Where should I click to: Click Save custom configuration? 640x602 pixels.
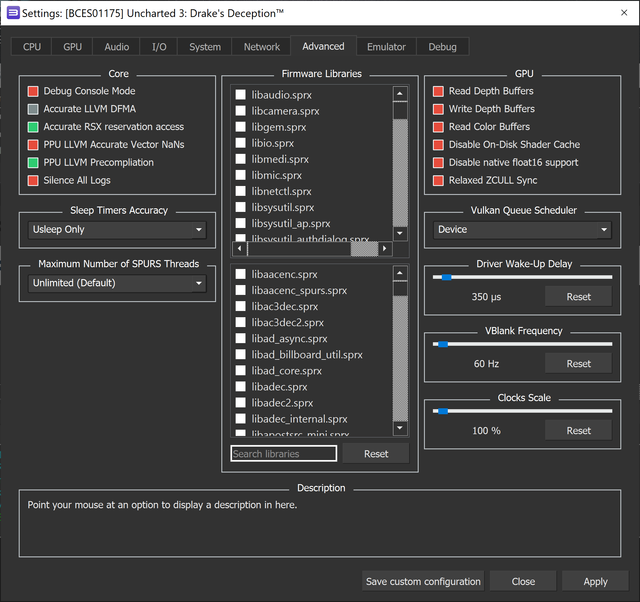click(x=423, y=581)
